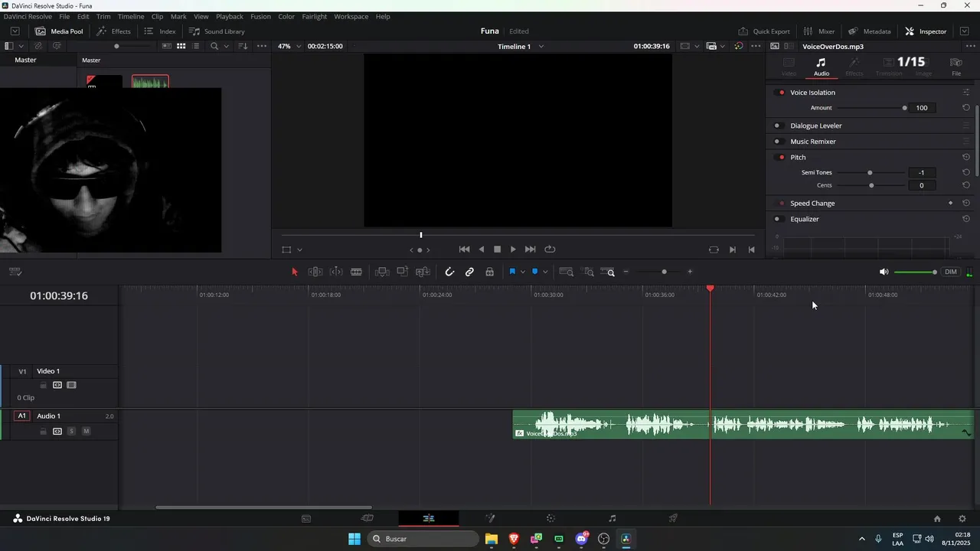Toggle the Inspector panel
980x551 pixels.
[x=926, y=31]
